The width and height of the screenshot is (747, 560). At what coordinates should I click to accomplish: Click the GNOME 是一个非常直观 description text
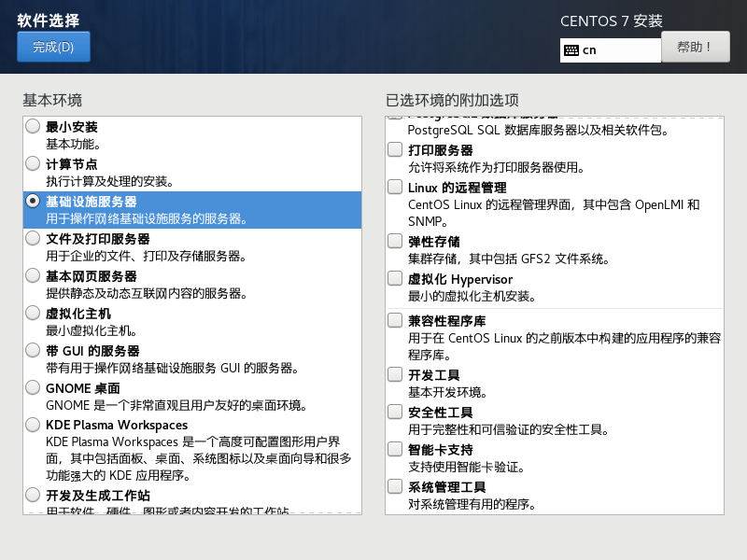point(176,405)
